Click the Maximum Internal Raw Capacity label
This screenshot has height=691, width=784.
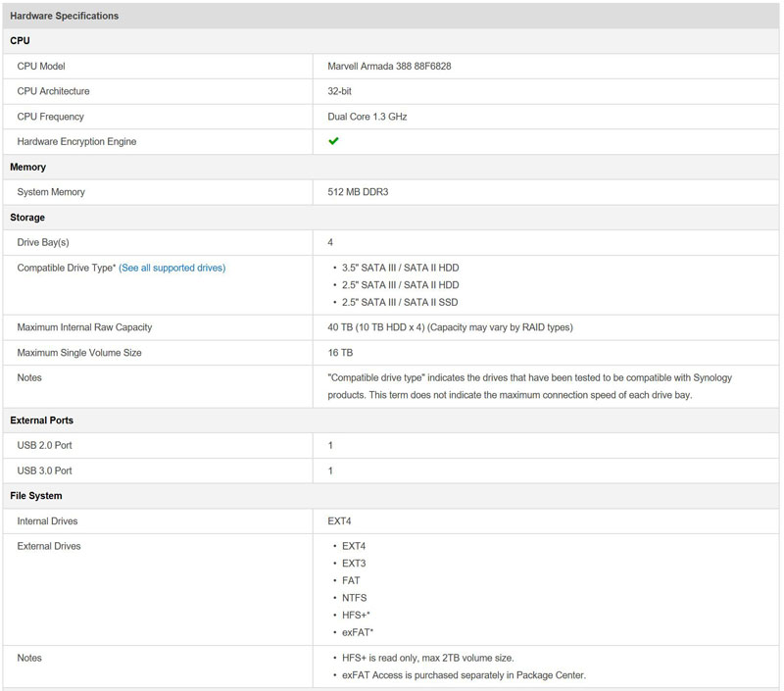click(x=84, y=327)
